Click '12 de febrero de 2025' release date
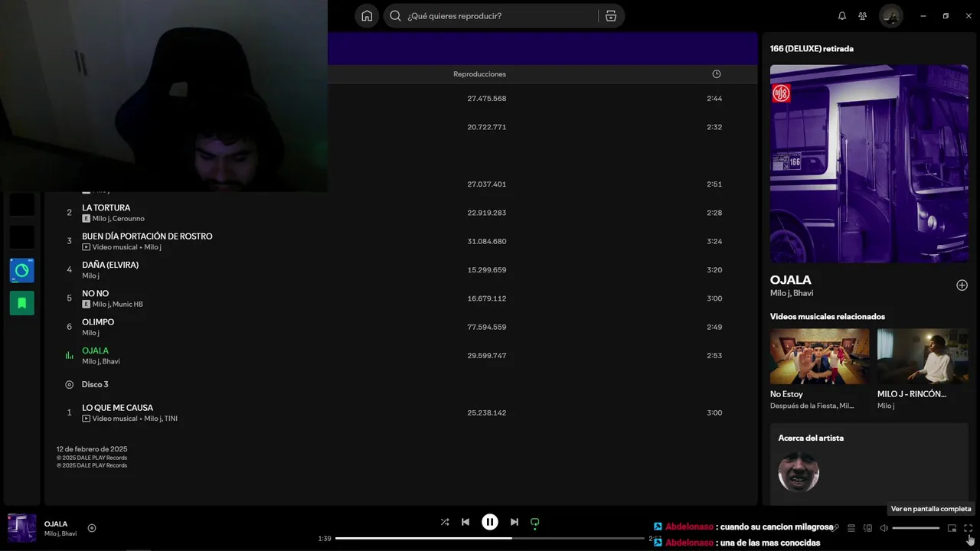Screen dimensions: 980x551 92,449
